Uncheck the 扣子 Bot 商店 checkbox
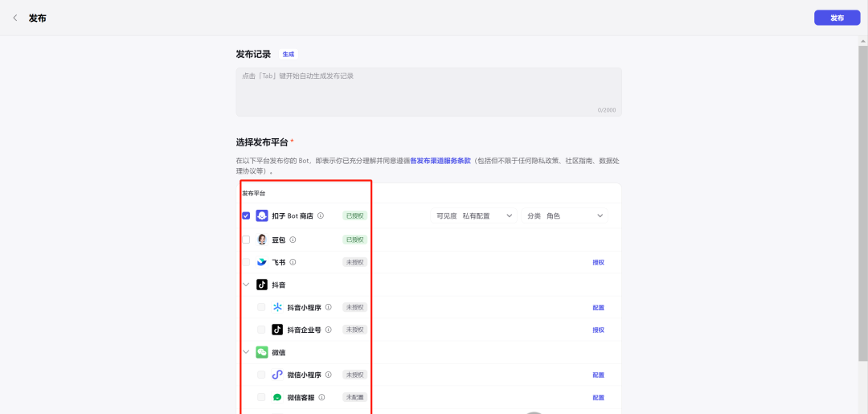This screenshot has width=868, height=414. (246, 215)
